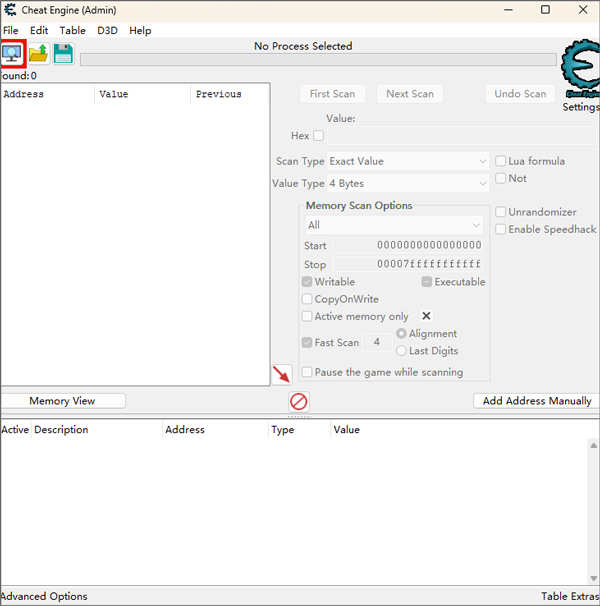600x606 pixels.
Task: Click the scan progress bar
Action: 318,60
